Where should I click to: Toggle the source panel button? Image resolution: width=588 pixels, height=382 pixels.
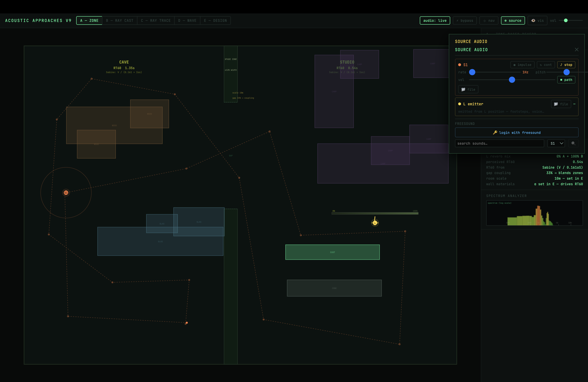[x=513, y=21]
